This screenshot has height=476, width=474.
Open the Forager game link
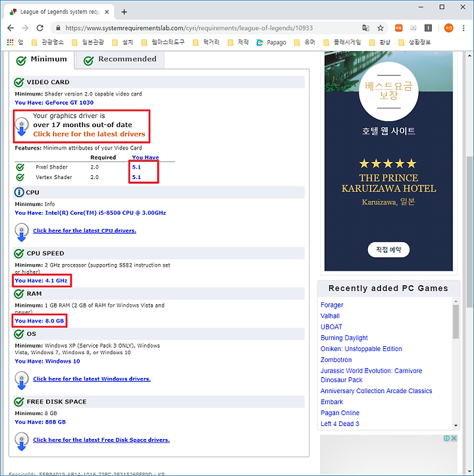coord(332,305)
